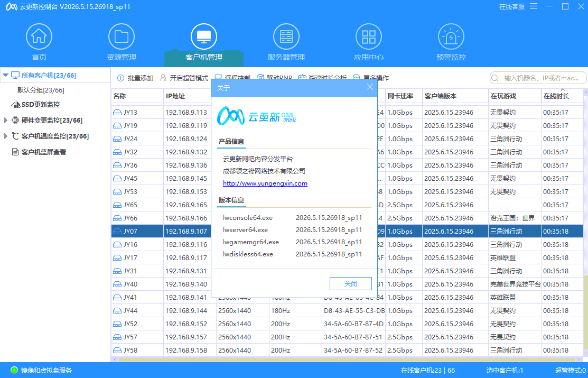Click the device icon of row JY24

[117, 139]
